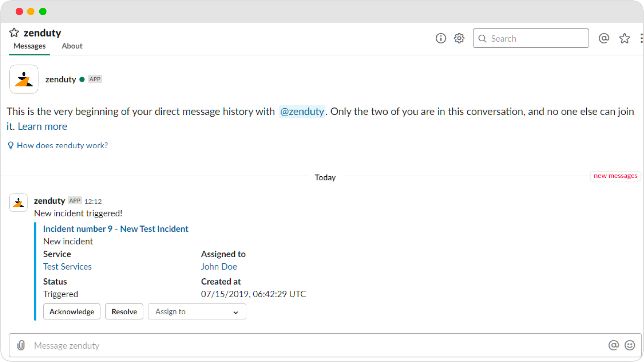The width and height of the screenshot is (644, 362).
Task: Click the zenduty conversation title in header
Action: coord(42,33)
